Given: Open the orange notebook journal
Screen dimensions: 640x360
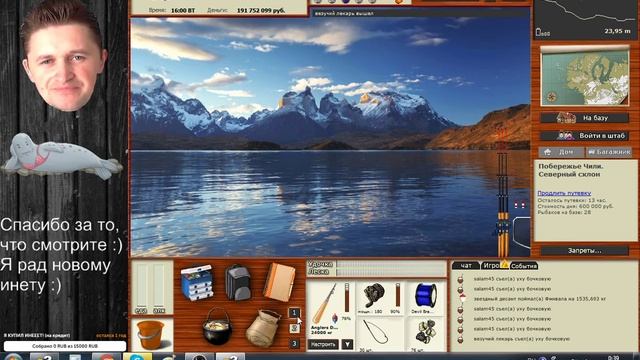Looking at the screenshot, I should pyautogui.click(x=279, y=282).
